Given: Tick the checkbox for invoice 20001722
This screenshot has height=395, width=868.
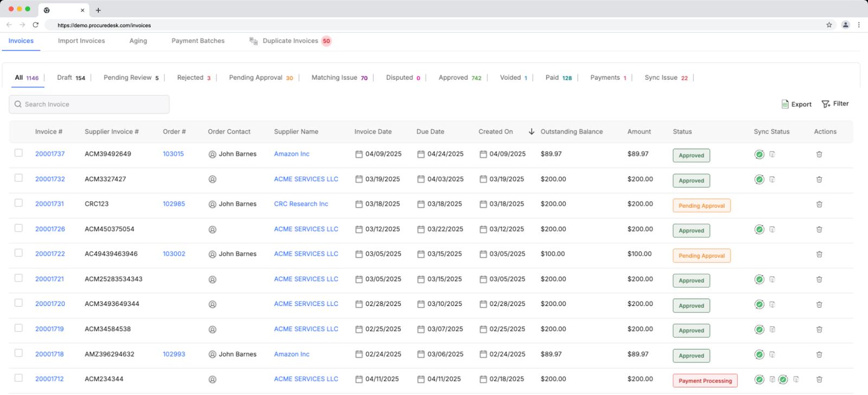Looking at the screenshot, I should [x=18, y=253].
